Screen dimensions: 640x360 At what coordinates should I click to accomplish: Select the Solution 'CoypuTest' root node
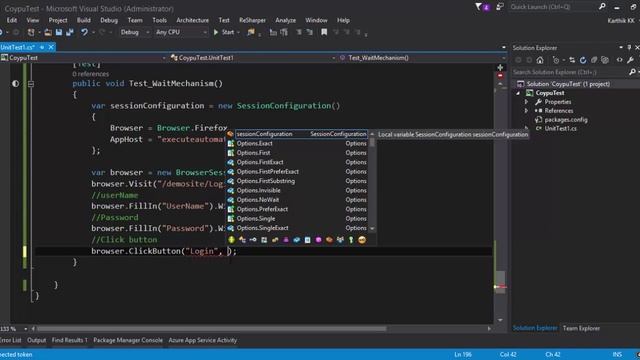point(568,84)
